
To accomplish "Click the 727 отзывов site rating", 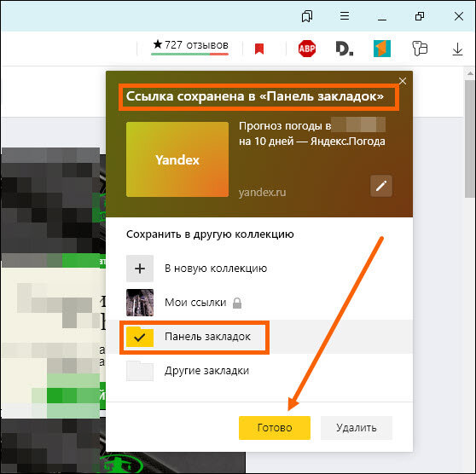I will (190, 46).
